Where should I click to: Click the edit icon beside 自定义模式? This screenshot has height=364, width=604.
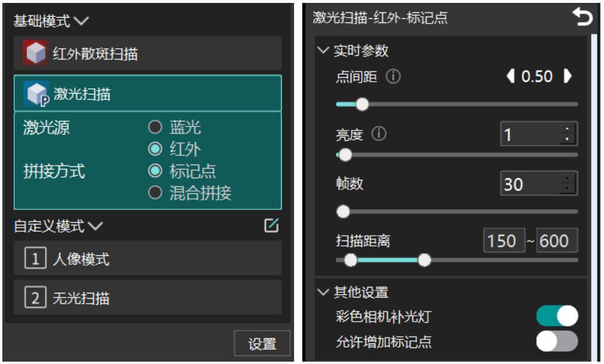(x=271, y=225)
